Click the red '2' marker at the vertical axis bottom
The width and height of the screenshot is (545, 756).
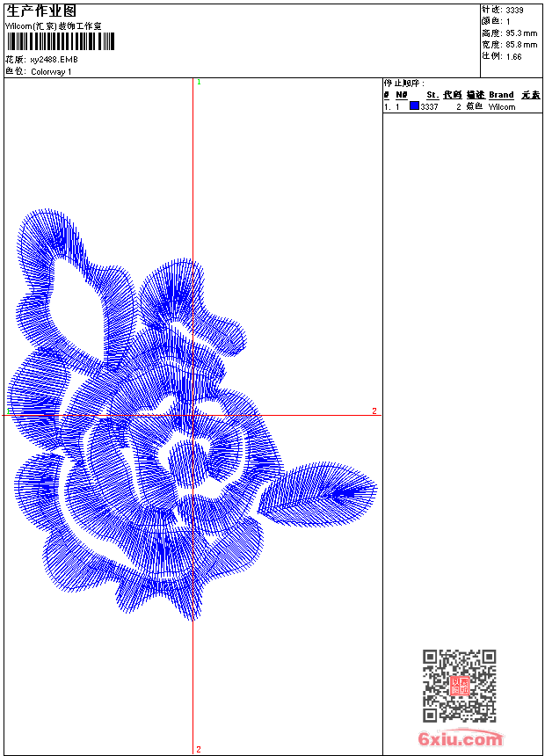pos(199,749)
